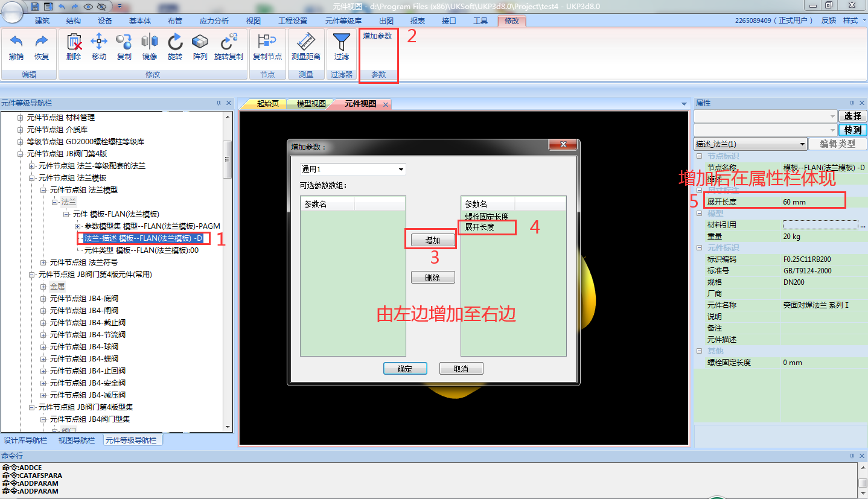Switch to the 模型视图 tab
The image size is (868, 499).
tap(311, 104)
